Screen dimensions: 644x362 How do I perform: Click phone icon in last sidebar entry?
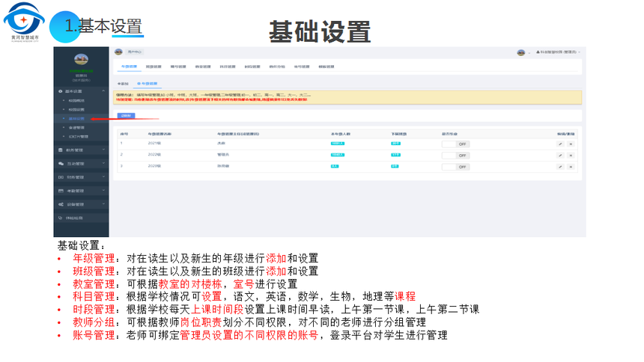pyautogui.click(x=61, y=218)
